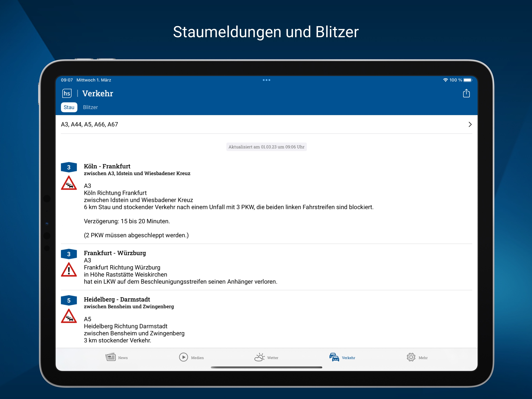Viewport: 532px width, 399px height.
Task: Tap the Medien label in bottom bar
Action: (197, 358)
